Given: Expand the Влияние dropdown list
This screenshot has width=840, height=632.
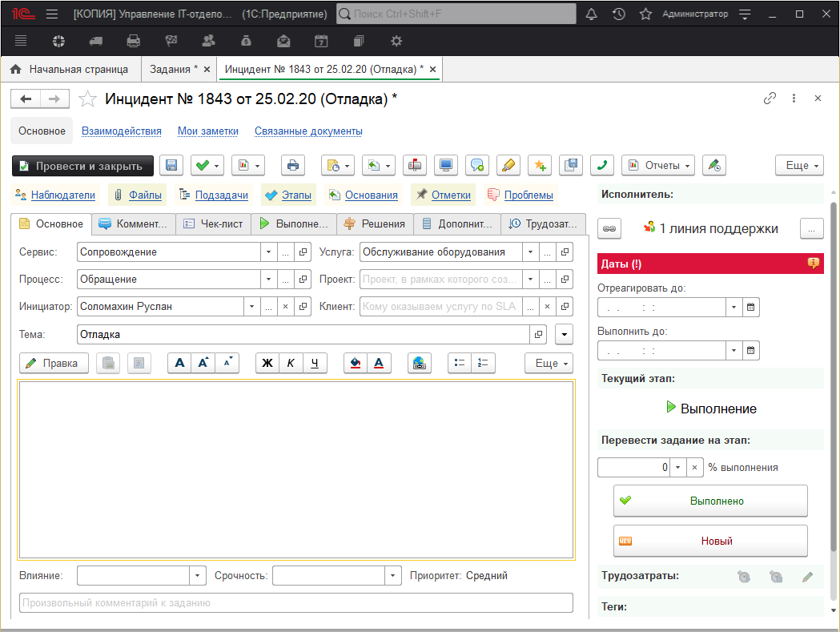Looking at the screenshot, I should pyautogui.click(x=198, y=576).
